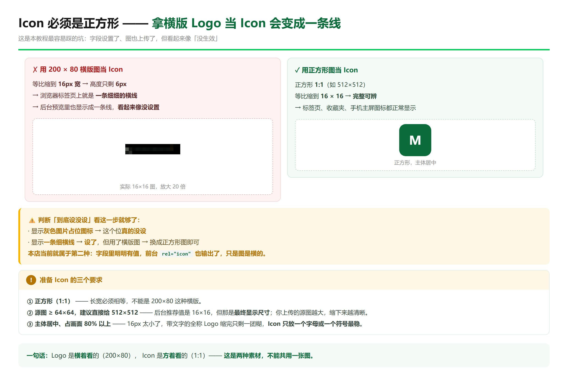Click the line starting 本店当前就属于第二种
Screen dimensions: 568x392
[x=147, y=254]
